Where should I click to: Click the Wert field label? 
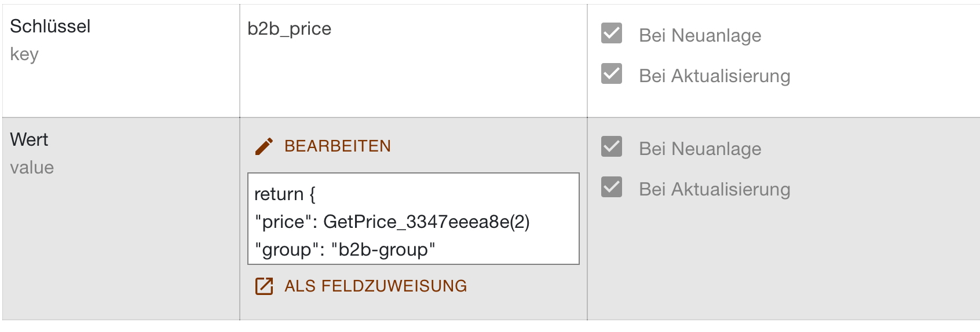(x=29, y=139)
